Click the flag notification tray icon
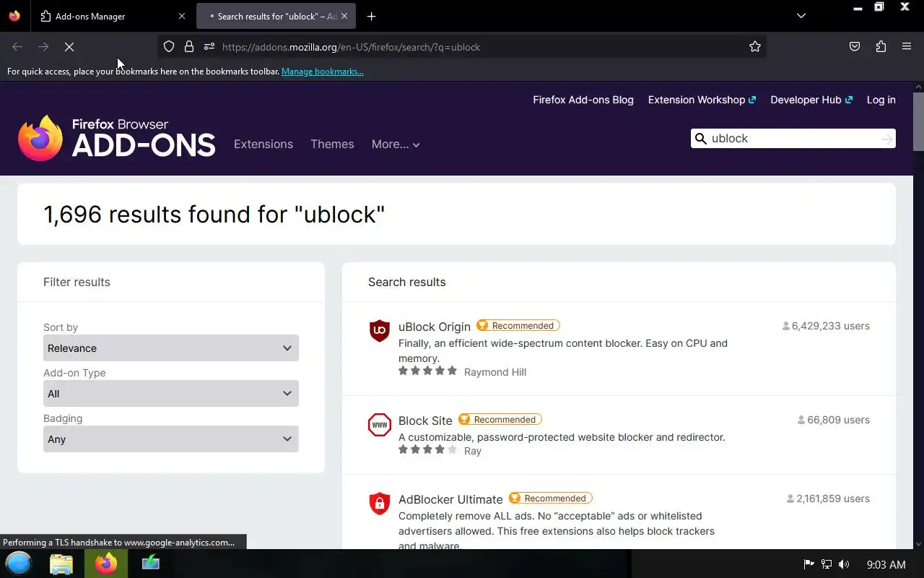Viewport: 924px width, 578px height. (x=808, y=564)
